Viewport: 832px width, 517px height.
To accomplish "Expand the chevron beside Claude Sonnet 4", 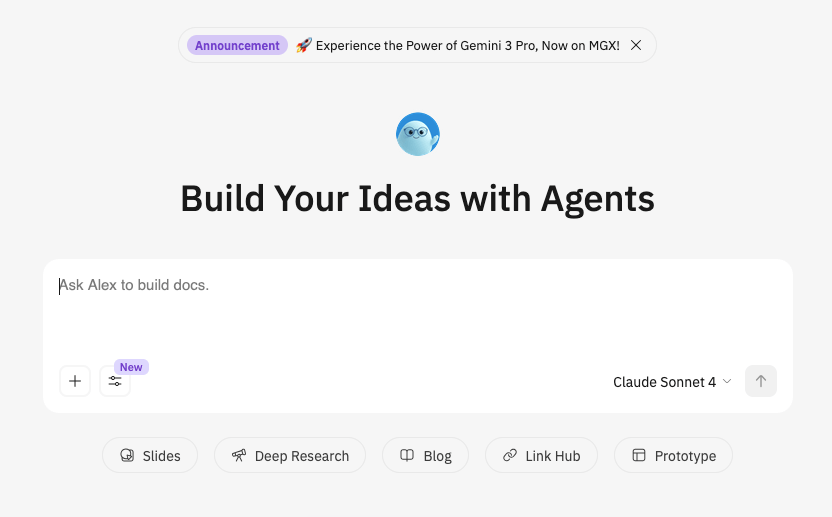I will pyautogui.click(x=727, y=381).
